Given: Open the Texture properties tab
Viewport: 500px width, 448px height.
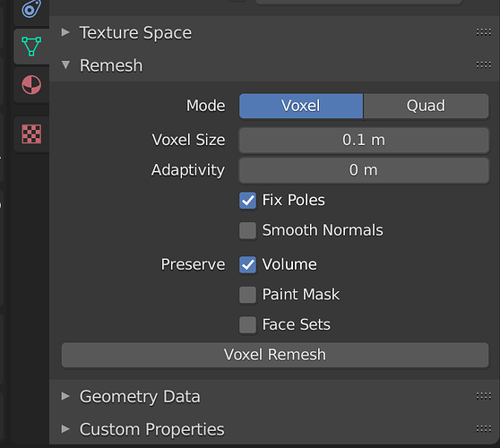Looking at the screenshot, I should click(x=31, y=134).
